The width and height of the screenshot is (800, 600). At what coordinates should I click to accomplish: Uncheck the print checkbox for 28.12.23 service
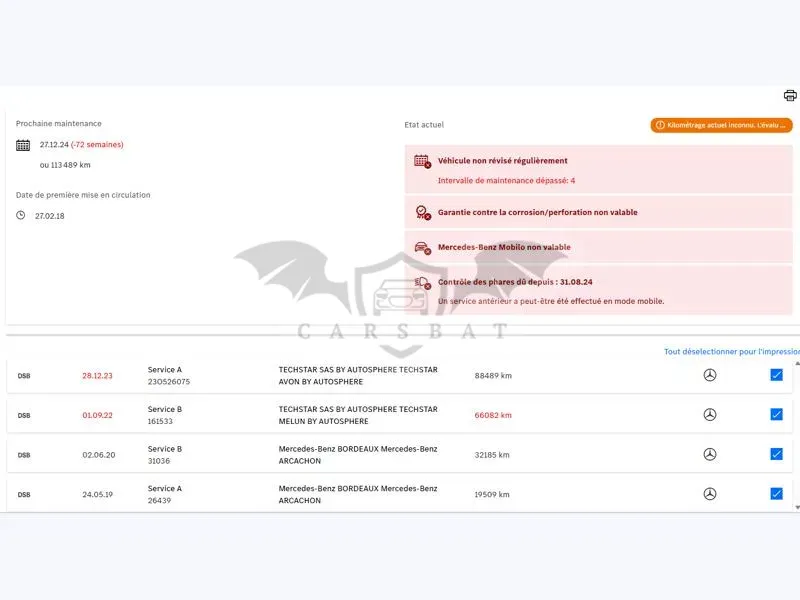pos(777,375)
